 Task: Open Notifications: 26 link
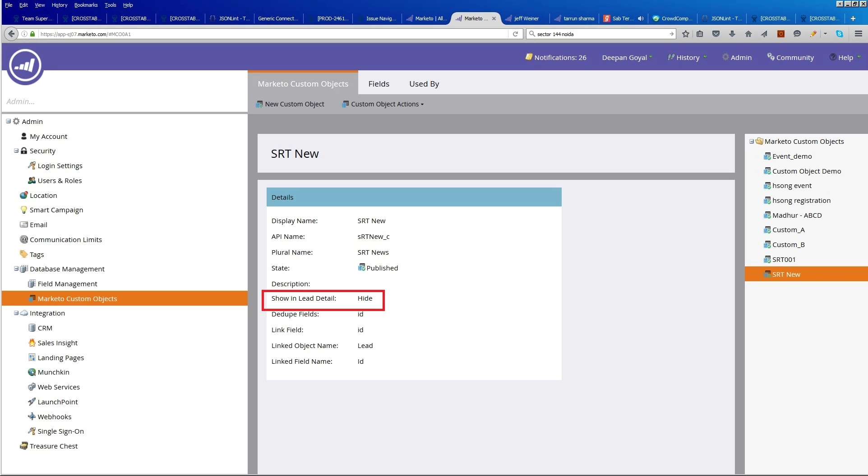click(556, 57)
